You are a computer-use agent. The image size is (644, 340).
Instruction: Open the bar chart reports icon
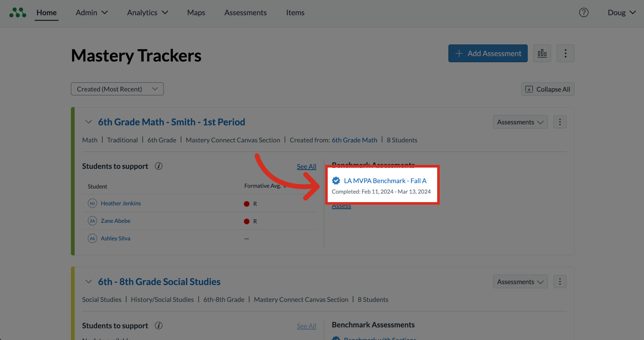(542, 53)
